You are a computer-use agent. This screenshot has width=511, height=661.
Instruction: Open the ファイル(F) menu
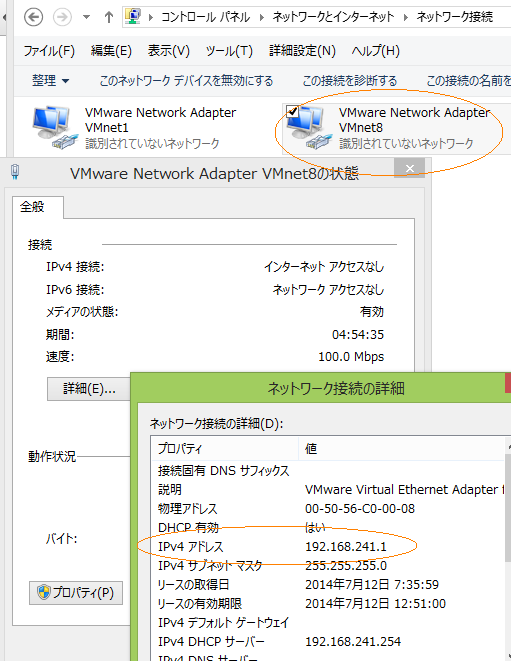[x=49, y=51]
